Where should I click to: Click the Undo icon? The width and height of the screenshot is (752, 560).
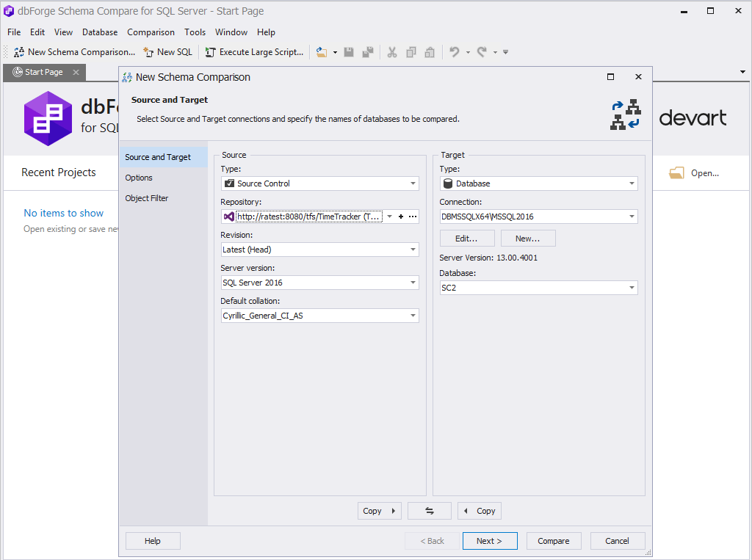pos(455,52)
